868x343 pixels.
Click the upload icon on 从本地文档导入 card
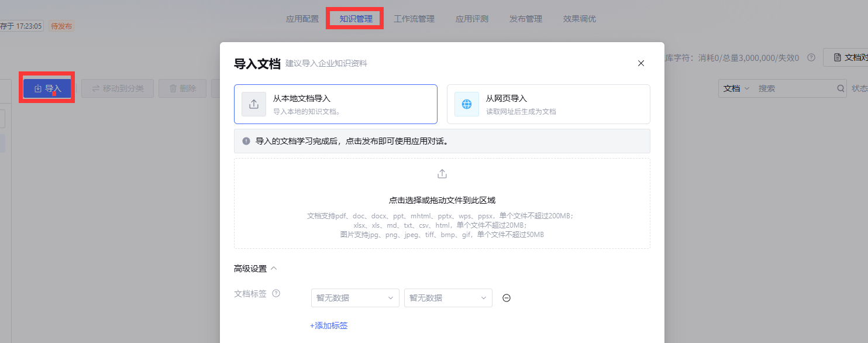coord(253,104)
